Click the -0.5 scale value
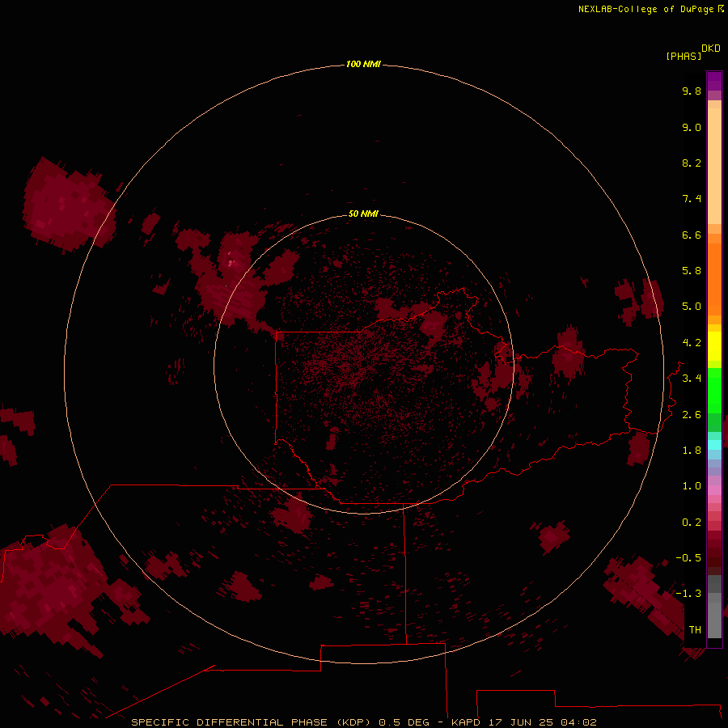This screenshot has width=728, height=728. point(688,557)
